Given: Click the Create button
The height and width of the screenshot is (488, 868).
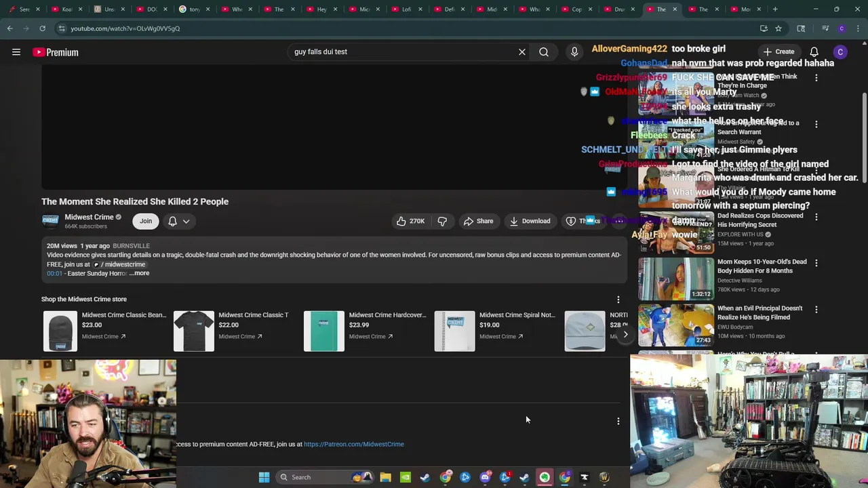Looking at the screenshot, I should (x=778, y=52).
